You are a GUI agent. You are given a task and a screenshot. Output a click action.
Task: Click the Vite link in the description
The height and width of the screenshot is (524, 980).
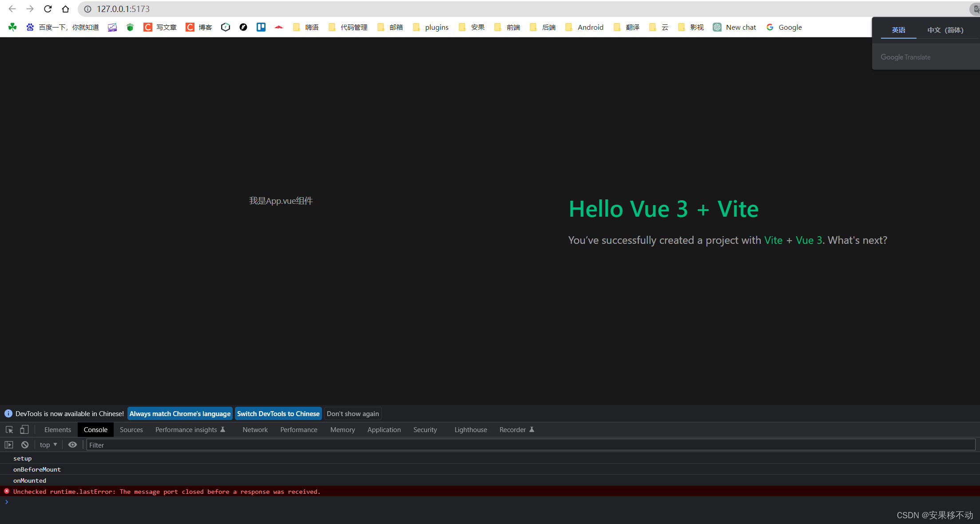pyautogui.click(x=773, y=240)
